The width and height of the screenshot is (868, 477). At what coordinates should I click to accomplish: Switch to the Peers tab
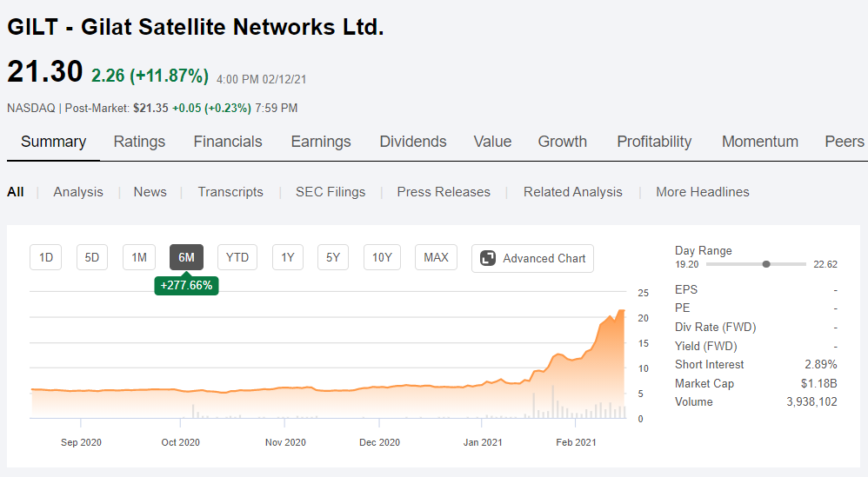pos(845,142)
